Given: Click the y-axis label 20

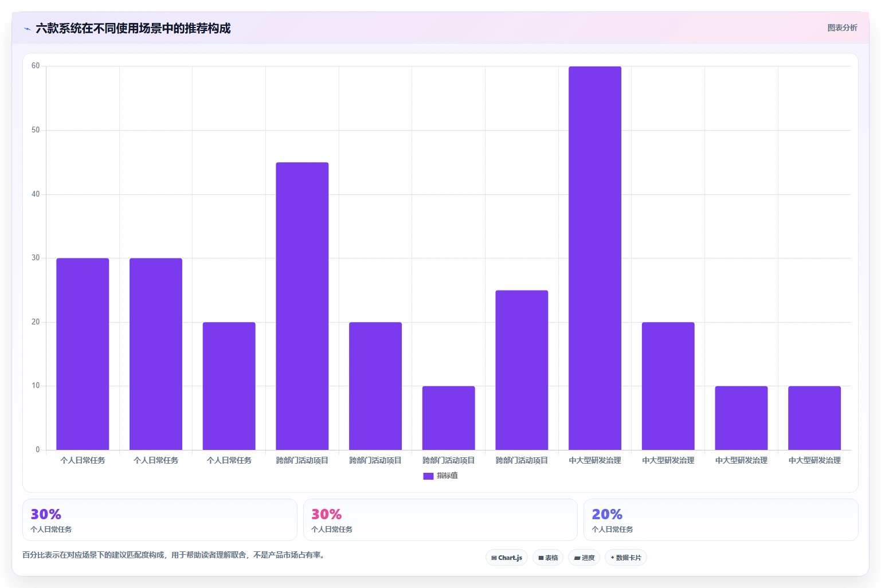Looking at the screenshot, I should click(36, 322).
